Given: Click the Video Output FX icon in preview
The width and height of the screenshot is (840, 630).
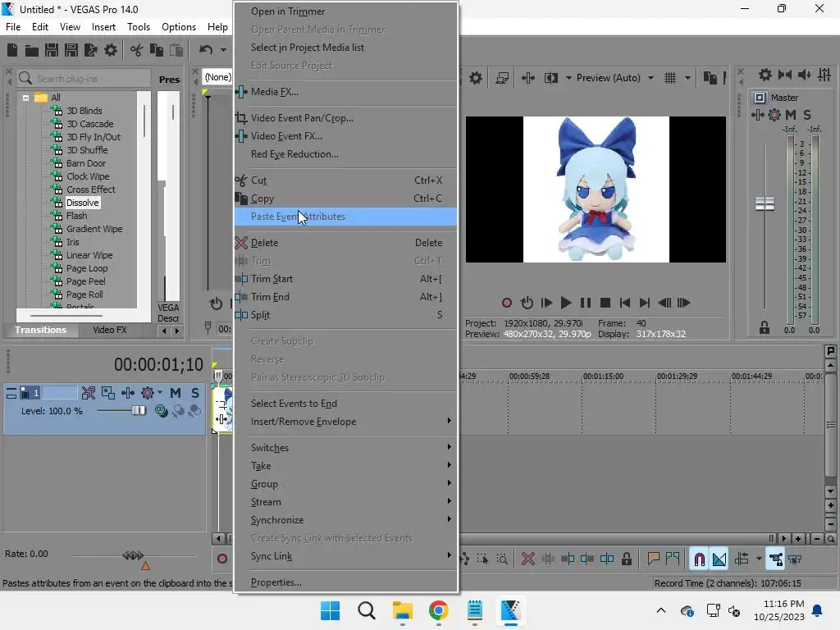Looking at the screenshot, I should pyautogui.click(x=528, y=78).
